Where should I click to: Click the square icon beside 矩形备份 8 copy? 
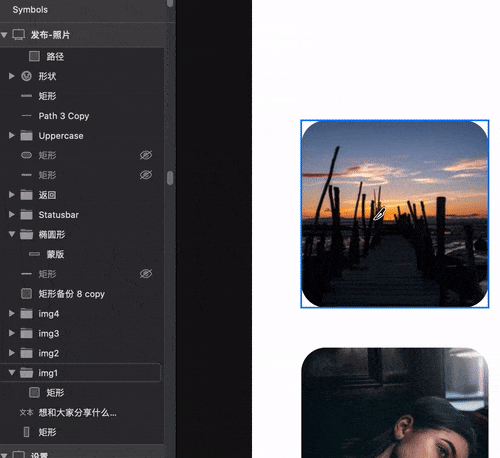click(26, 294)
